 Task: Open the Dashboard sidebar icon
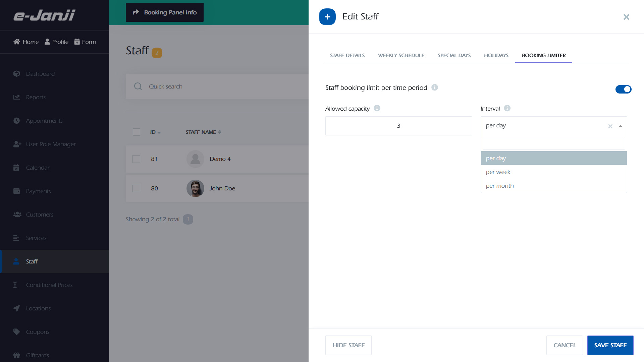[16, 74]
